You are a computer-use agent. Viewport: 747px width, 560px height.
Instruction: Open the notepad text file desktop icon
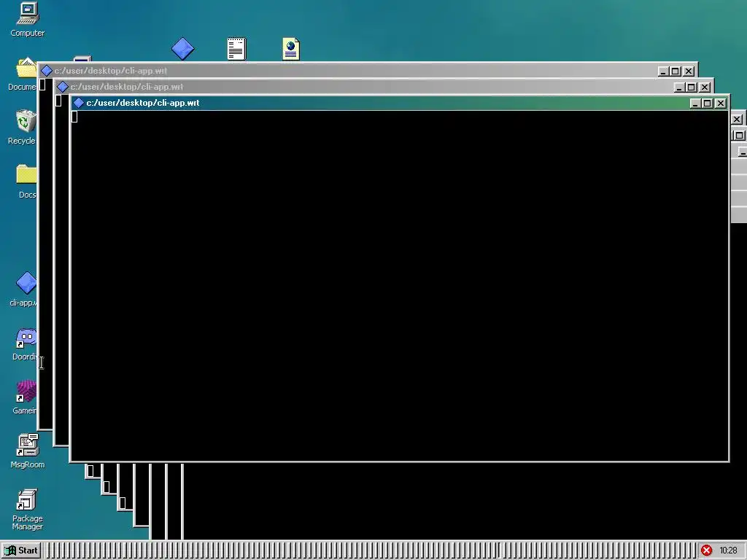237,49
